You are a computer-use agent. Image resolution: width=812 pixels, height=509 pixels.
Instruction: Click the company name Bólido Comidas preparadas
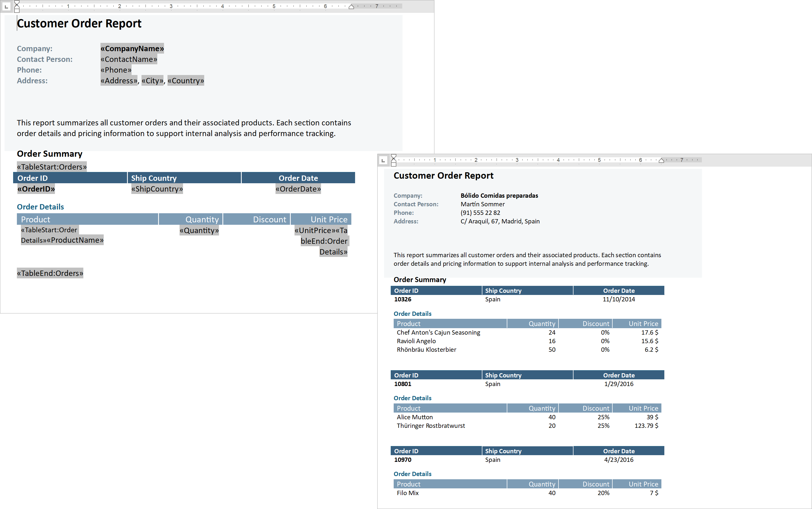pyautogui.click(x=499, y=195)
